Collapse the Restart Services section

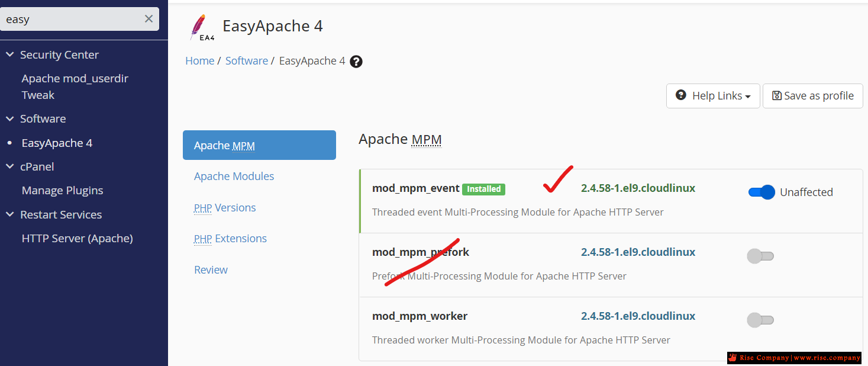click(9, 214)
